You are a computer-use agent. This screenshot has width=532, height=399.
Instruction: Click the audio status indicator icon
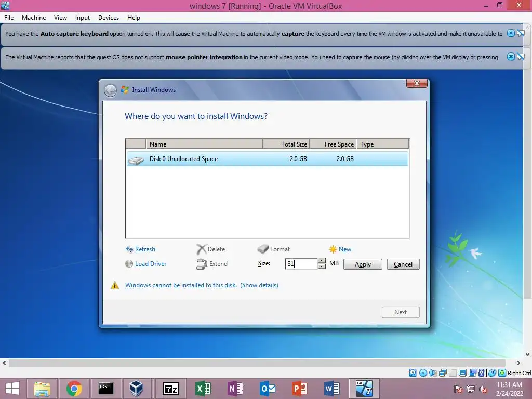433,373
